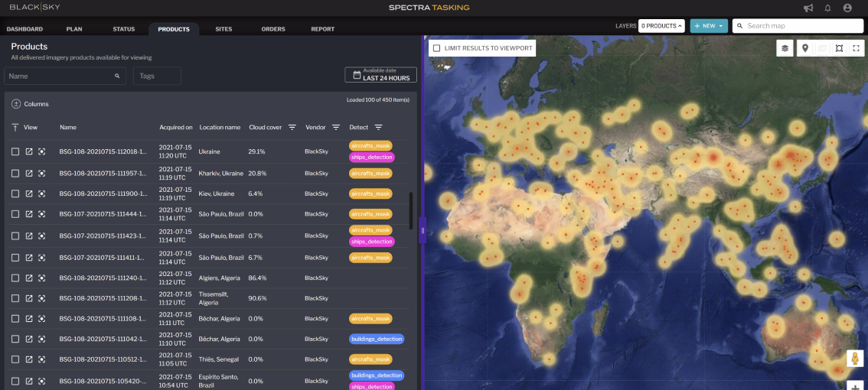Switch to the Status tab
This screenshot has height=390, width=868.
[123, 29]
